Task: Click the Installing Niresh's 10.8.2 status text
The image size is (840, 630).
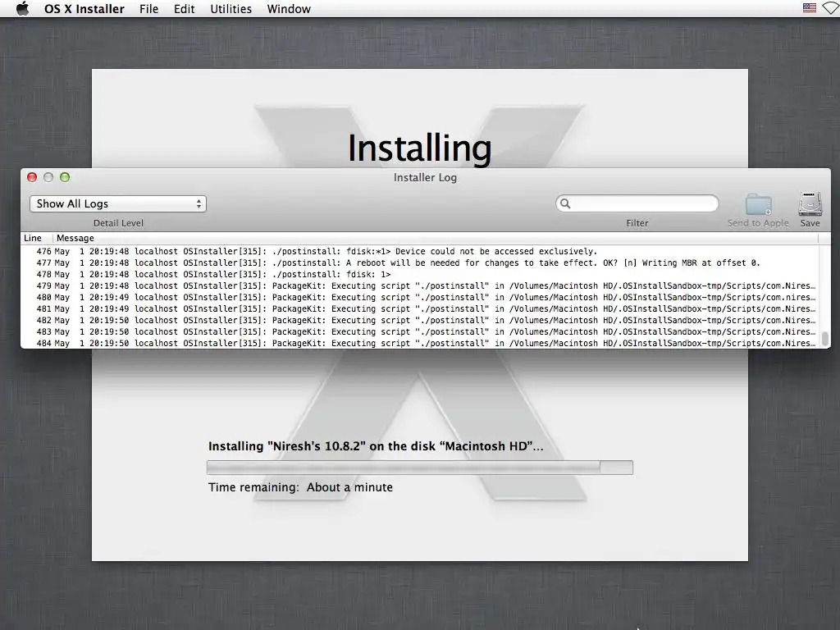Action: click(376, 446)
